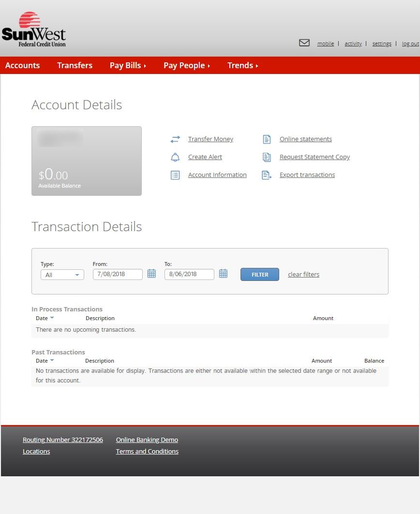This screenshot has height=514, width=420.
Task: Click inside the From date field
Action: (117, 274)
